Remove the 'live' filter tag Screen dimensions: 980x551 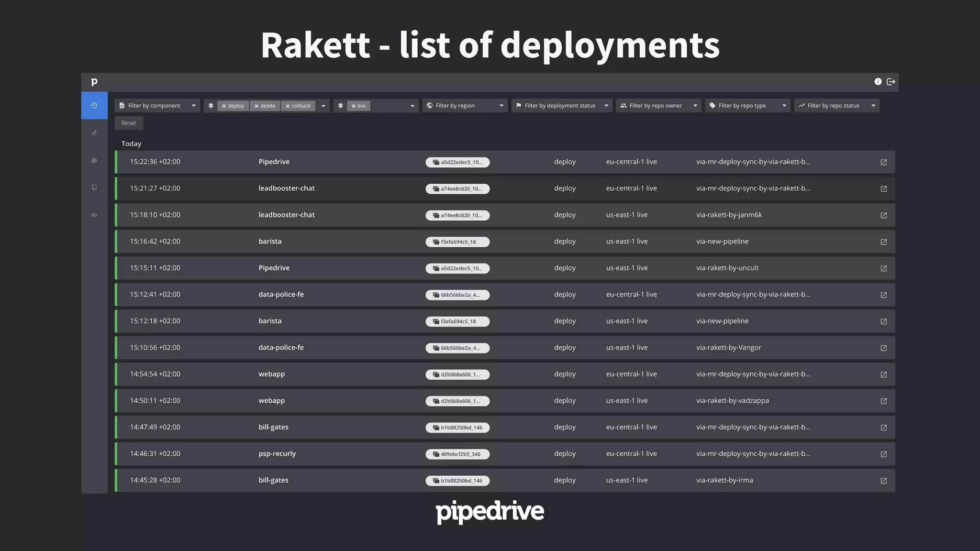click(354, 106)
